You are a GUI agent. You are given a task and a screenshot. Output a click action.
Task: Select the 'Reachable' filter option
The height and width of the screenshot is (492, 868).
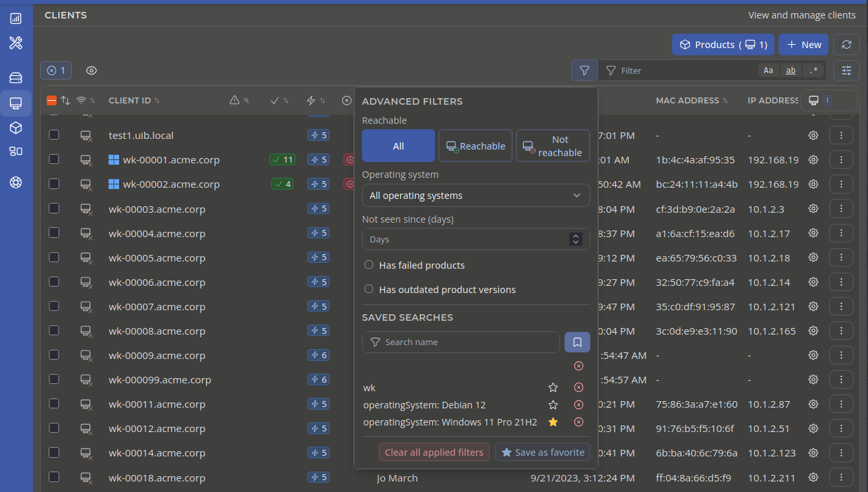tap(475, 146)
